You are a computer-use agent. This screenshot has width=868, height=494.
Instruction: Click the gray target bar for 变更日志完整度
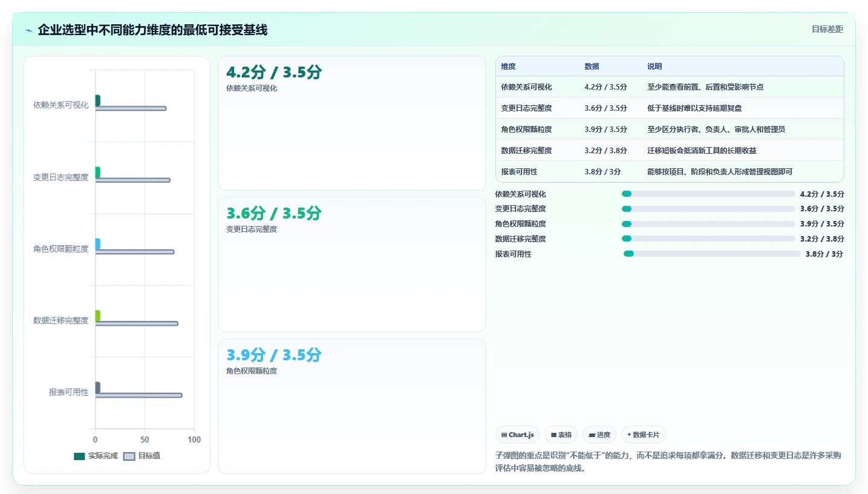pyautogui.click(x=132, y=180)
